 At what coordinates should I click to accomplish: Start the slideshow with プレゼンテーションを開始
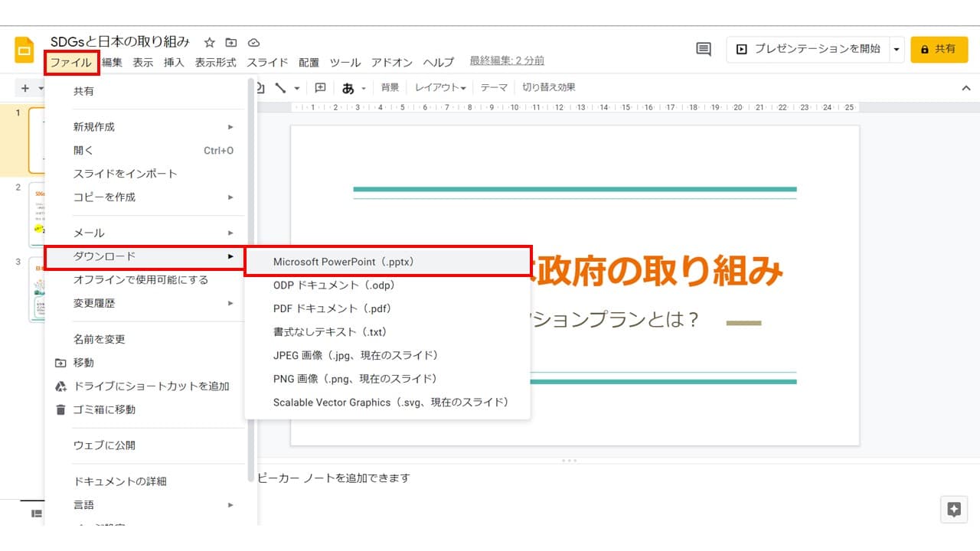808,49
